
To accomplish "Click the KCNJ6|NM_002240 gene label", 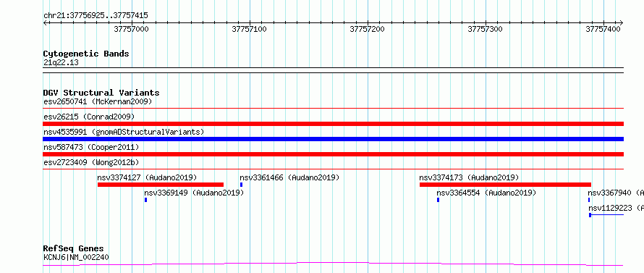I will 76,257.
